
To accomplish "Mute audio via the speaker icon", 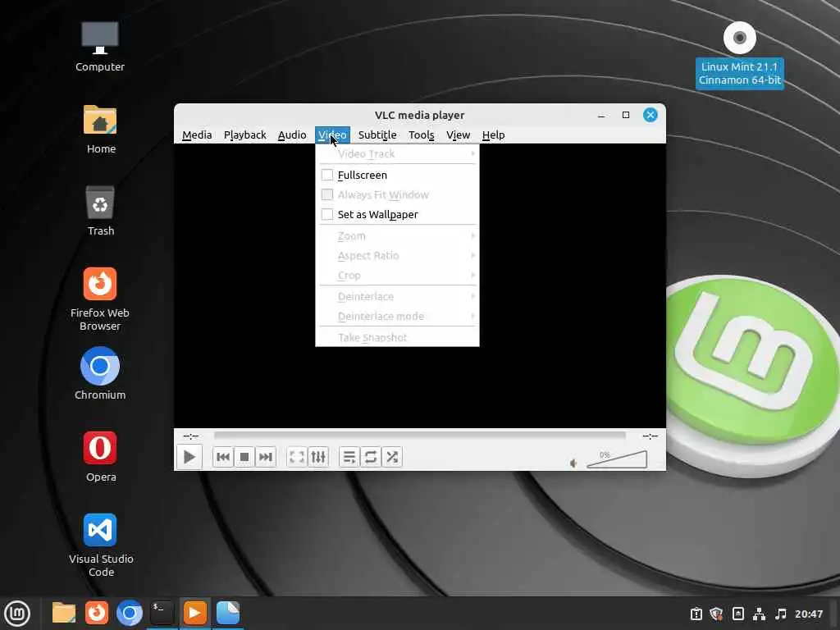I will [x=573, y=463].
